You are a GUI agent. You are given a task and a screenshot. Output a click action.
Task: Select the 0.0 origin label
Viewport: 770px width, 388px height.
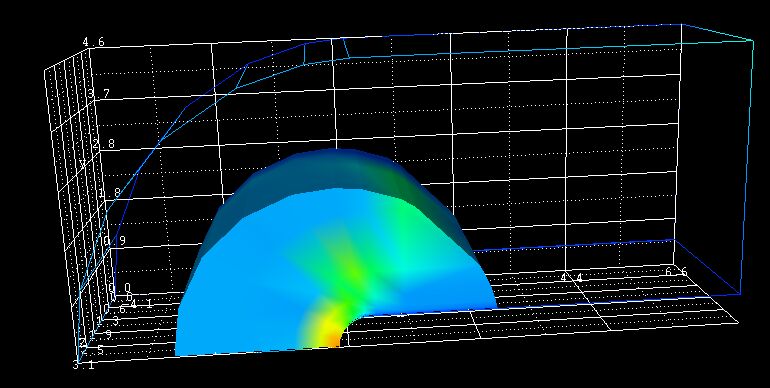click(x=119, y=288)
